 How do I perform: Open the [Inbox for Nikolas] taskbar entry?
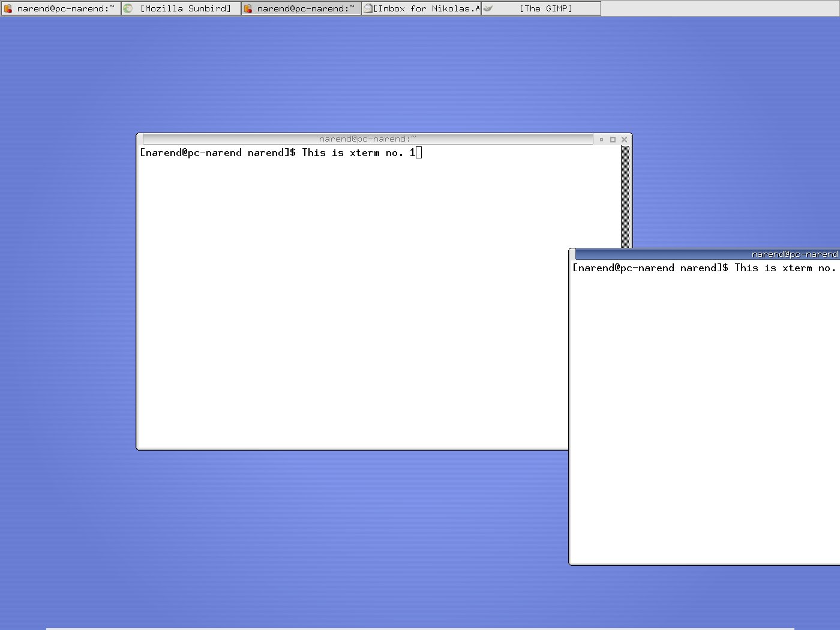tap(426, 8)
